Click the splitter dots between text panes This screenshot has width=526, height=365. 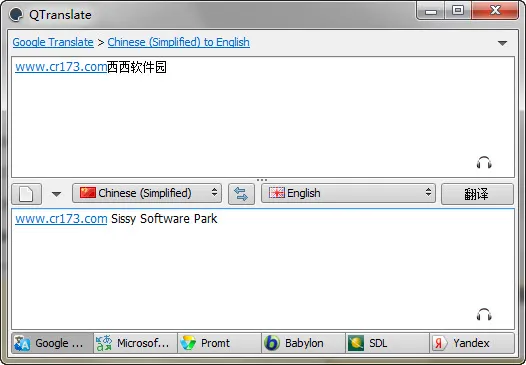pyautogui.click(x=262, y=180)
